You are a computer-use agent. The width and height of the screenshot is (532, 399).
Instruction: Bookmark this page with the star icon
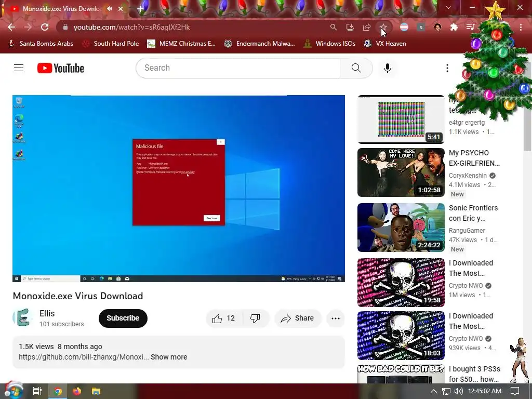coord(383,27)
